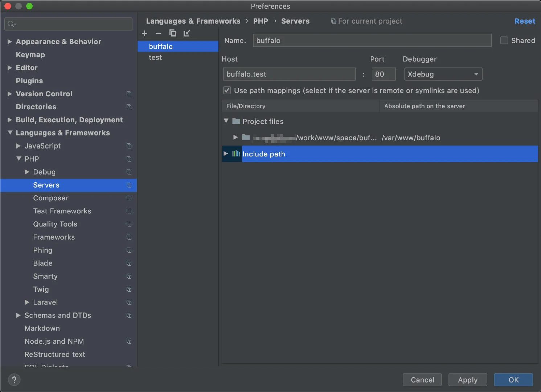Expand the Appearance & Behavior section
The width and height of the screenshot is (541, 392).
(x=10, y=42)
